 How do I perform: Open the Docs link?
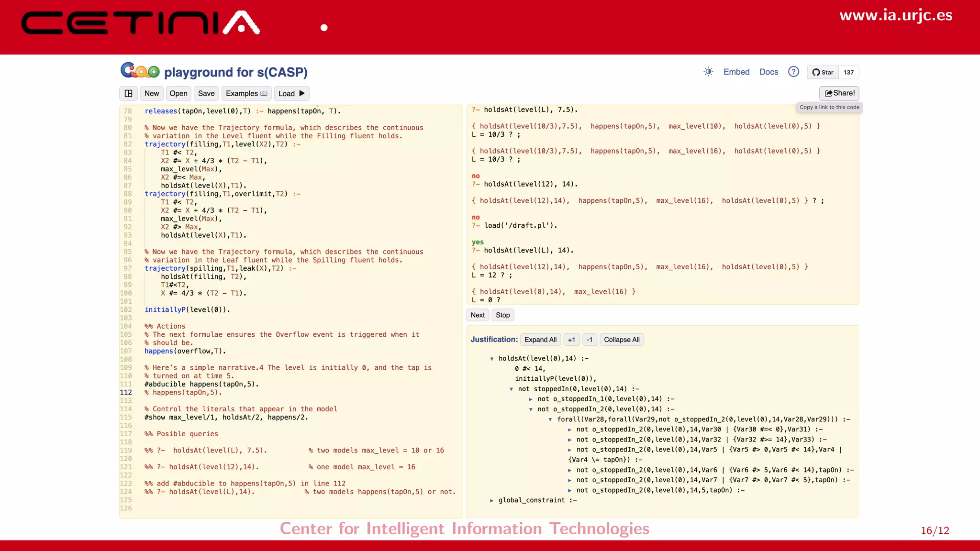(x=768, y=72)
